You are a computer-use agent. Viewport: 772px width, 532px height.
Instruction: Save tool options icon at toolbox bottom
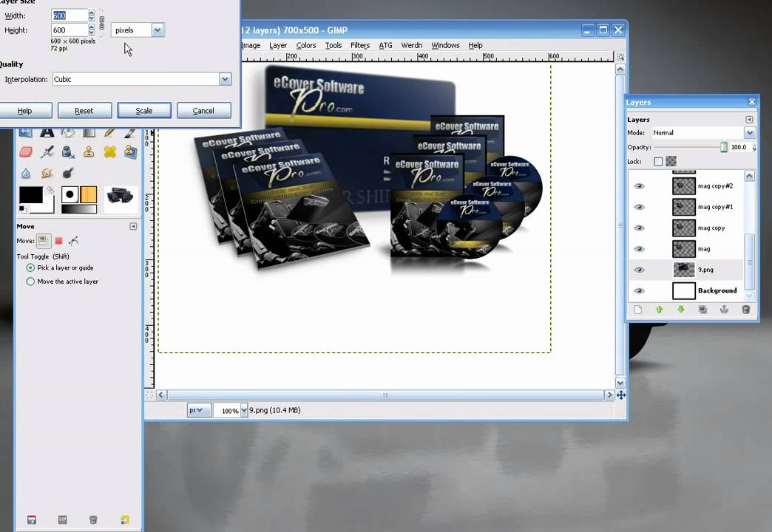coord(32,519)
